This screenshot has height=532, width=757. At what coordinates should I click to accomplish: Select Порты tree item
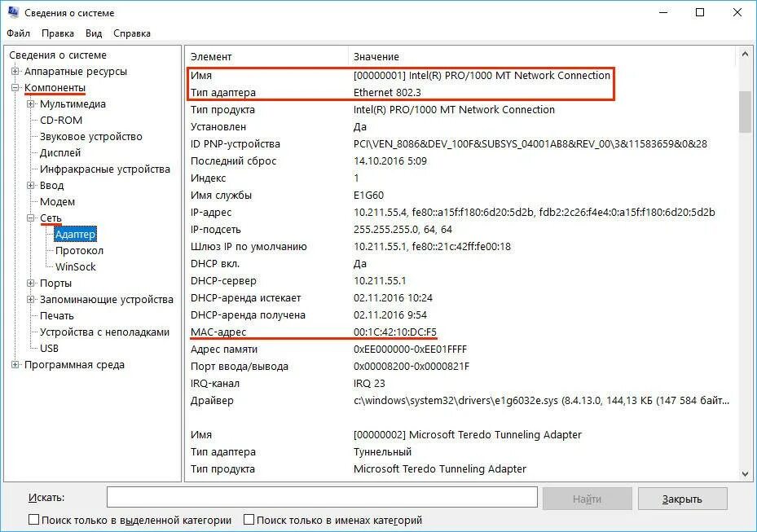point(55,284)
